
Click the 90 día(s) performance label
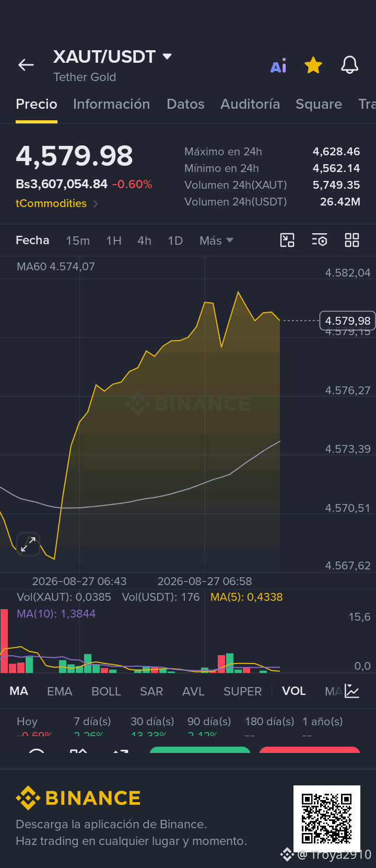(x=209, y=722)
